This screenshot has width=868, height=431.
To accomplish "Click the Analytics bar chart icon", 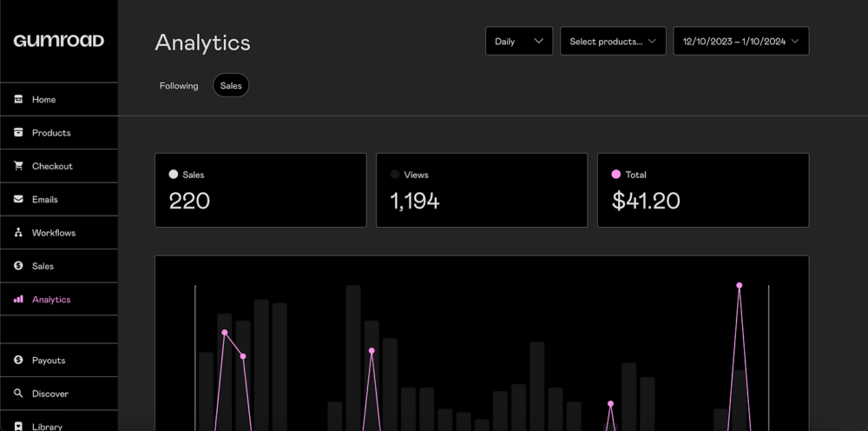I will [x=18, y=299].
